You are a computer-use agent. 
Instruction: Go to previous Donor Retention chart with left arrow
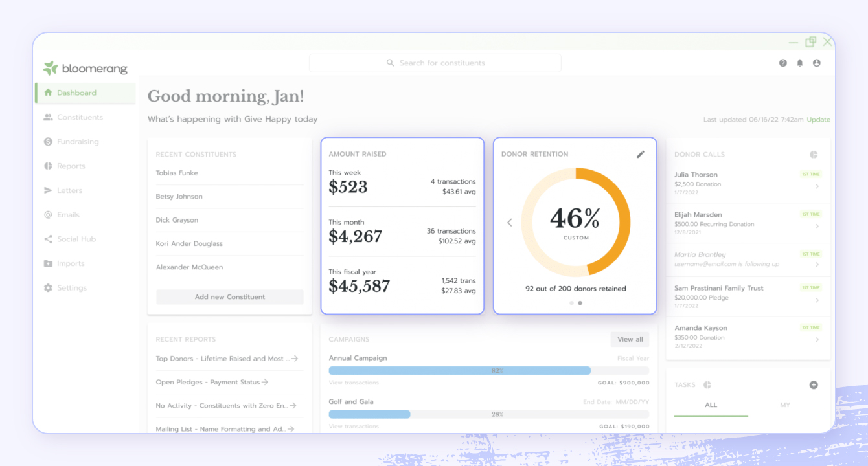[509, 223]
